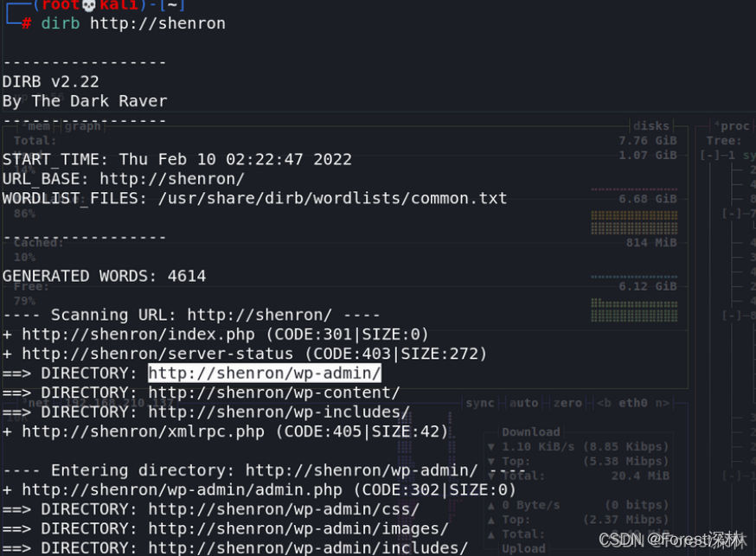
Task: Click the 814 MiB disk value
Action: [650, 242]
